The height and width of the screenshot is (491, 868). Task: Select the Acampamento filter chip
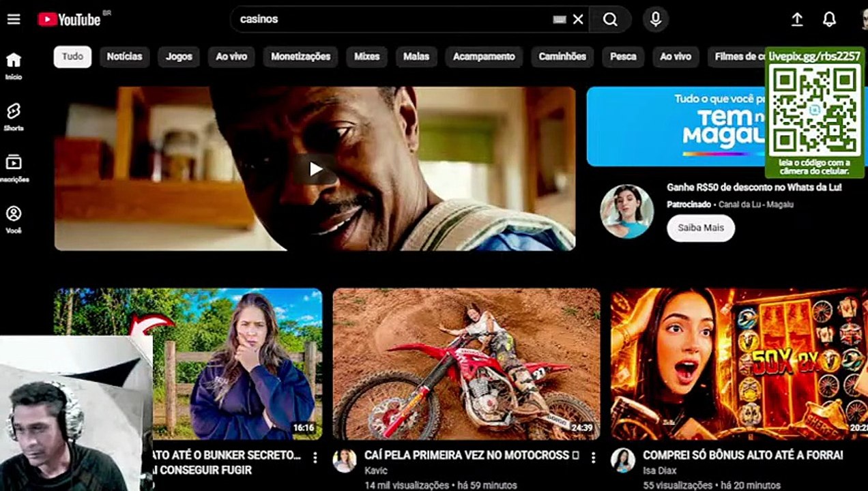[x=484, y=57]
